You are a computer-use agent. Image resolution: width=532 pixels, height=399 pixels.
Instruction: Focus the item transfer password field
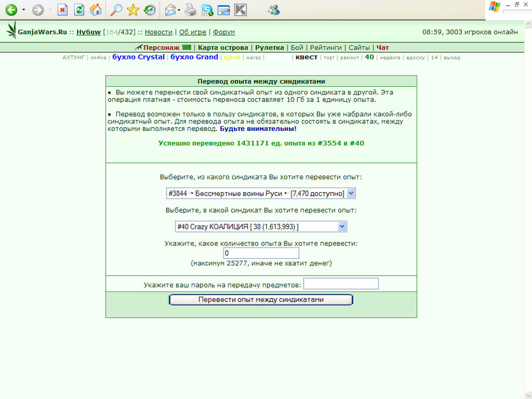pos(341,284)
